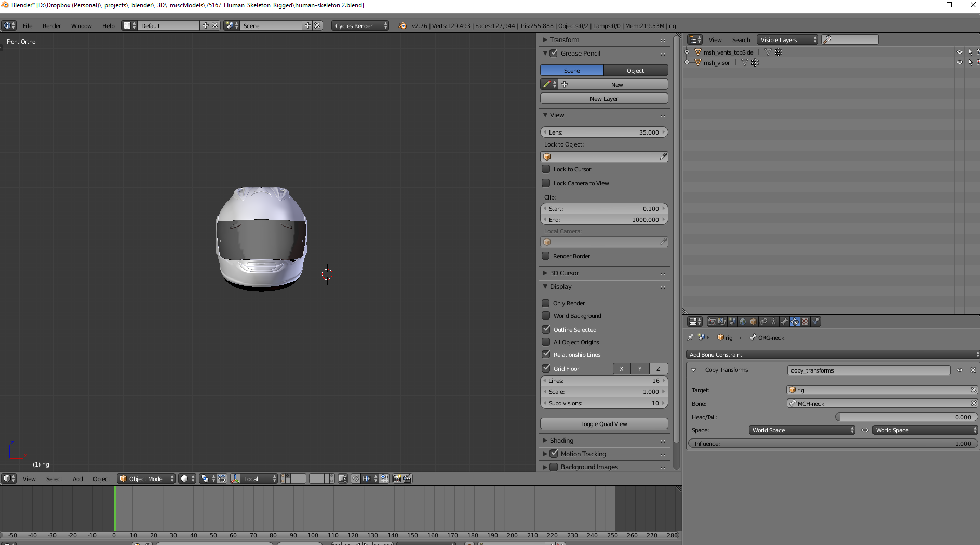
Task: Click the OpenGL render animation clapper icon
Action: tap(408, 478)
